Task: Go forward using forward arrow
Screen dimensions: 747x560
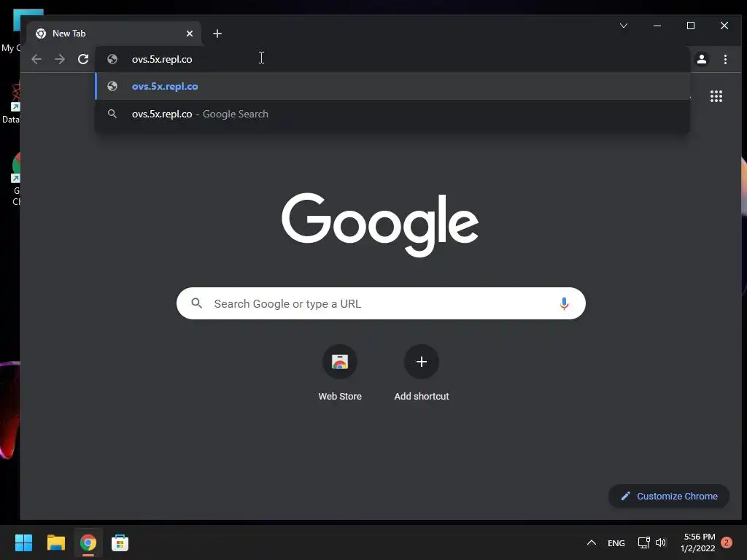Action: 60,59
